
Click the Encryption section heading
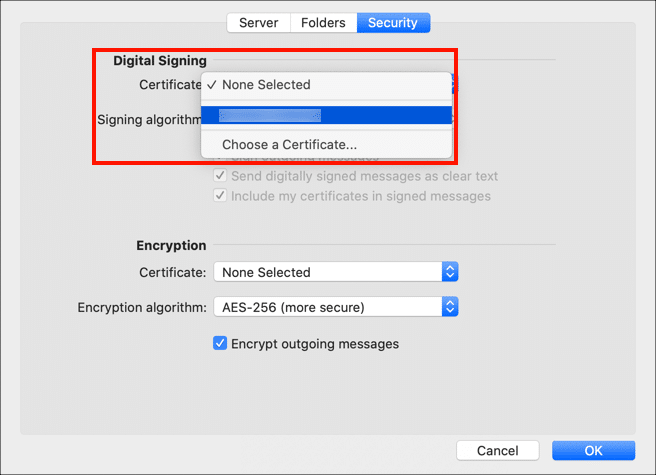coord(171,245)
